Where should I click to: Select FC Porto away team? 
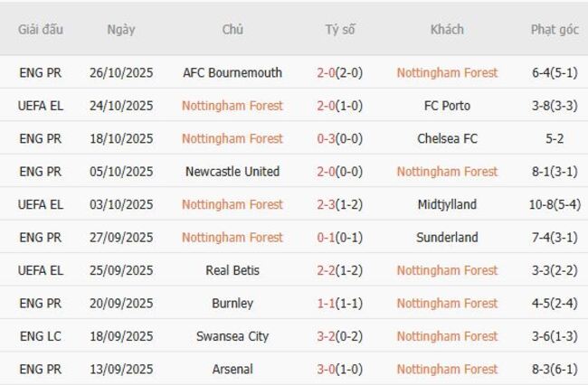pos(447,106)
